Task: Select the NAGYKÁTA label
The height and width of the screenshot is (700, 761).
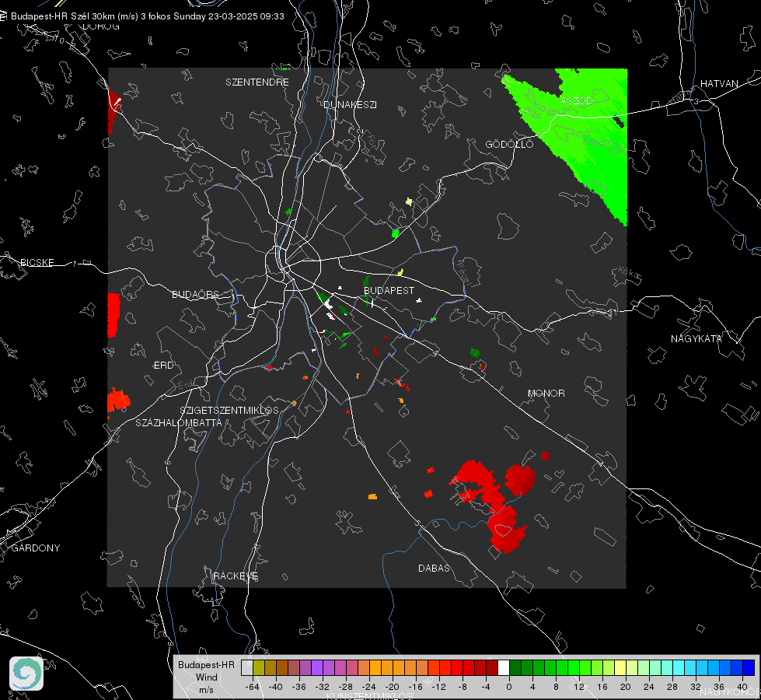Action: click(696, 339)
